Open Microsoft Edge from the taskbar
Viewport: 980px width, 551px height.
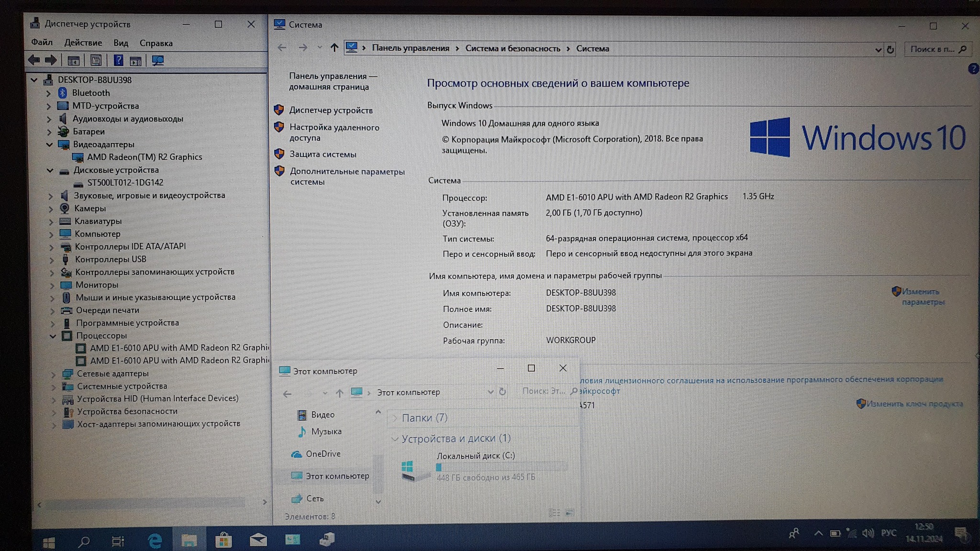tap(155, 541)
